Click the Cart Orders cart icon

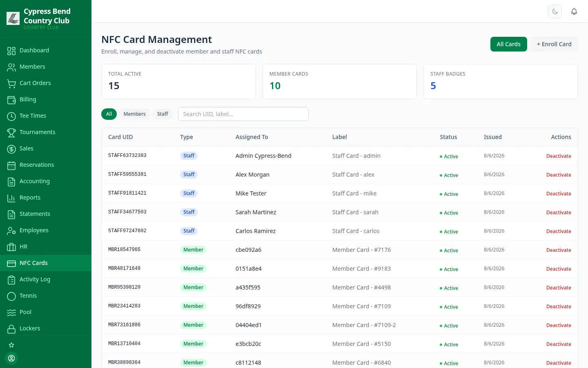point(11,83)
